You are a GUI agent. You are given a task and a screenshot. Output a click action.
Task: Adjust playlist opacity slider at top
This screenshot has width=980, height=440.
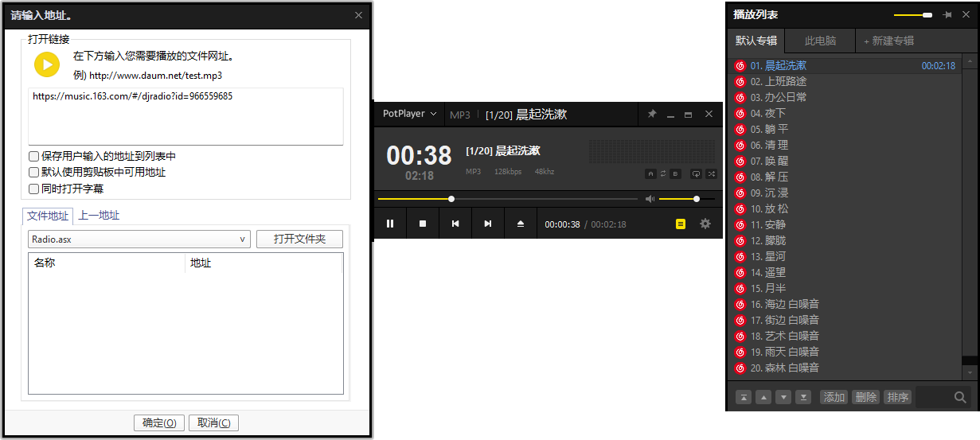pyautogui.click(x=913, y=15)
